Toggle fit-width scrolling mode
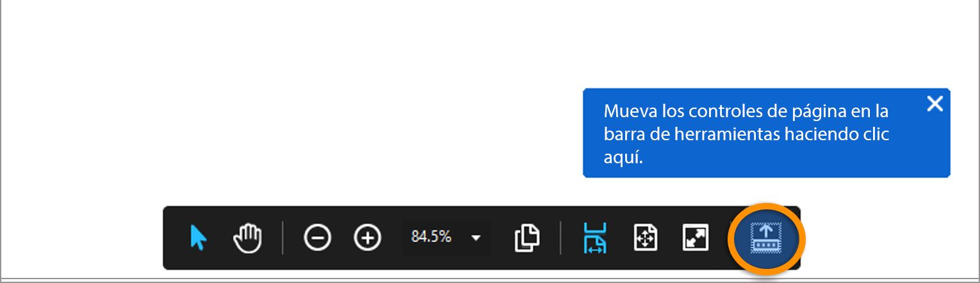The width and height of the screenshot is (980, 283). click(595, 238)
